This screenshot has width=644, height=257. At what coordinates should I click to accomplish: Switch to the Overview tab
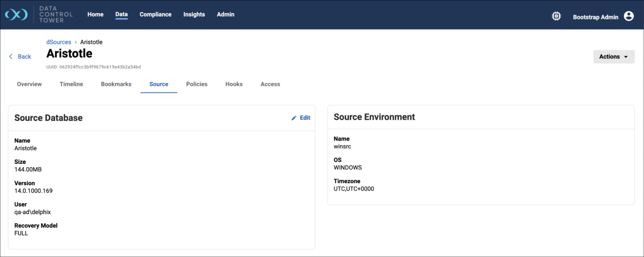tap(29, 84)
